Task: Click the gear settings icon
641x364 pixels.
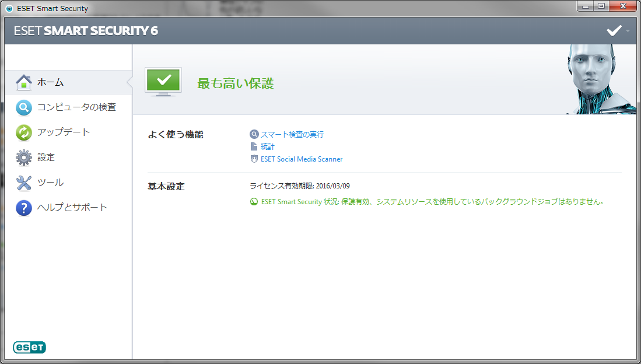Action: 24,158
